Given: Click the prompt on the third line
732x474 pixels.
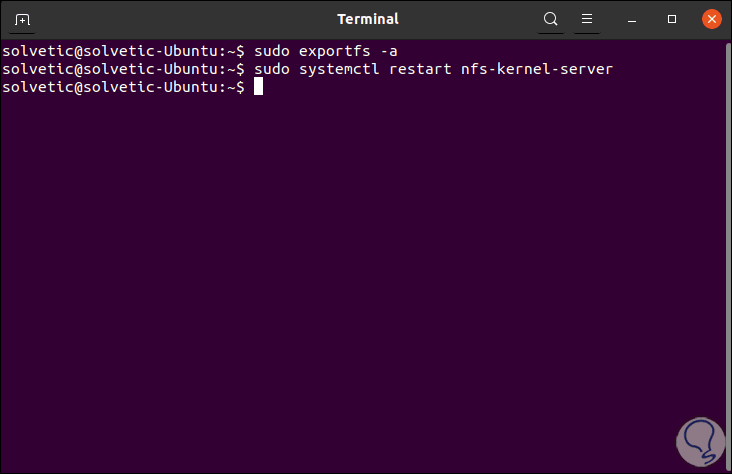Looking at the screenshot, I should point(120,87).
